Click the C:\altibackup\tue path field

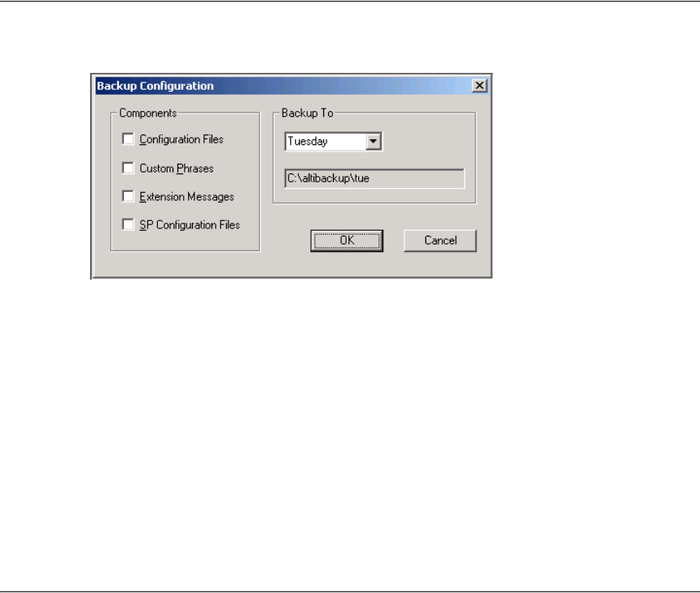pyautogui.click(x=374, y=178)
